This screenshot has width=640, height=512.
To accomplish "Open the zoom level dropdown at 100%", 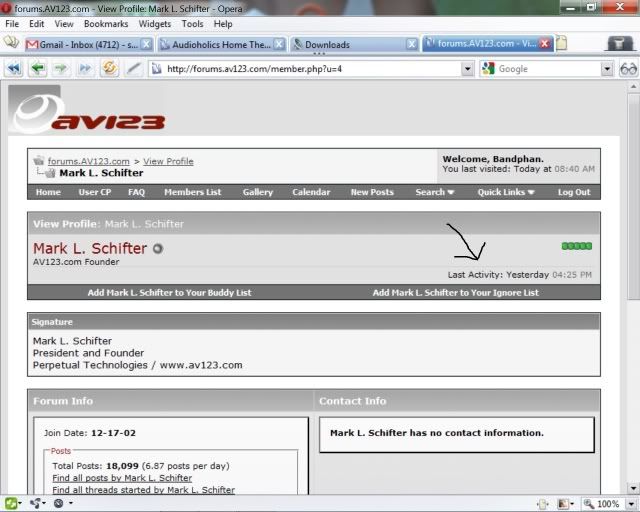I will click(x=631, y=504).
